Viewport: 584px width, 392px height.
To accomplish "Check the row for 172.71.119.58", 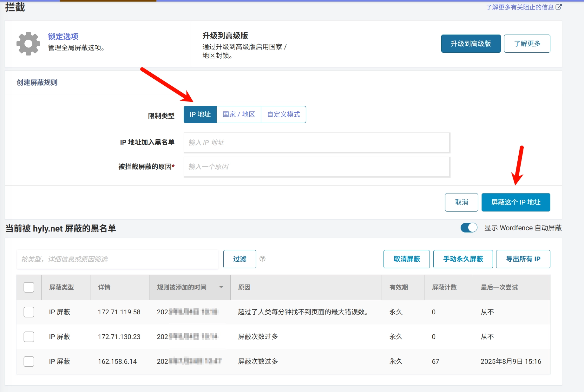I will tap(29, 312).
